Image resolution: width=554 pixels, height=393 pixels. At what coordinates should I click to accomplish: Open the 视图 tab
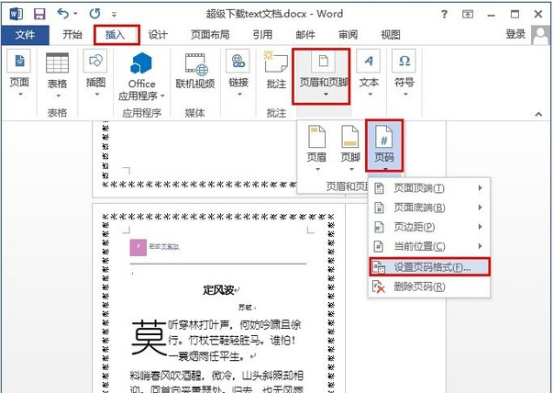coord(390,35)
